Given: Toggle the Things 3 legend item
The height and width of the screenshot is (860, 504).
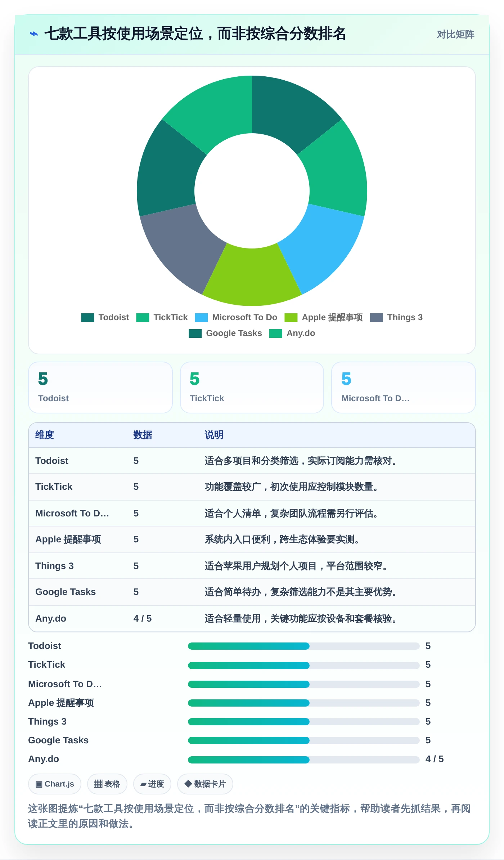Looking at the screenshot, I should click(396, 317).
